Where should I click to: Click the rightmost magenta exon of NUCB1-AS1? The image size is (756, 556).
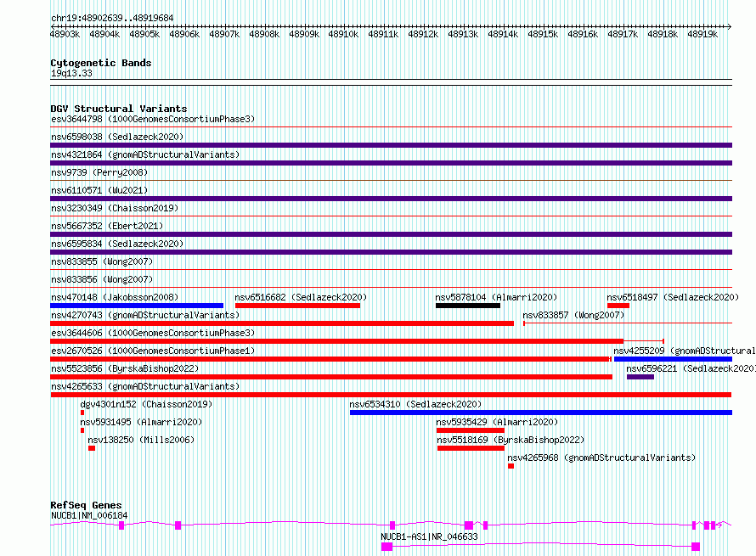[695, 547]
